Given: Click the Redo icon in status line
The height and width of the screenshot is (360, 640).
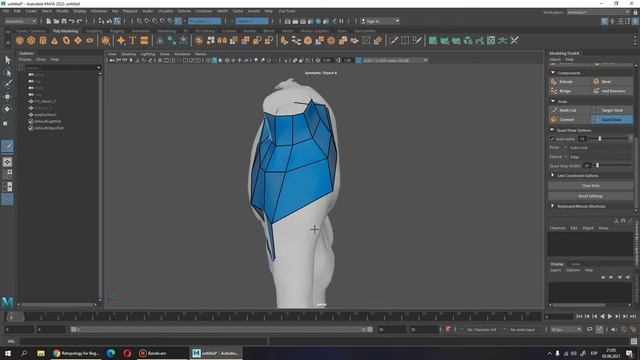Looking at the screenshot, I should [x=80, y=21].
